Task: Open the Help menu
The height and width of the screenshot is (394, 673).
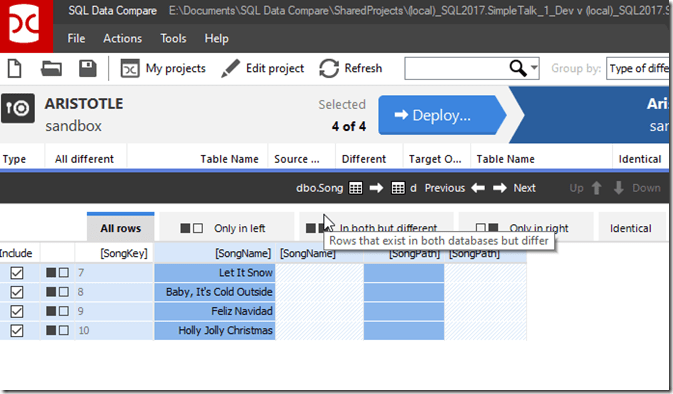Action: [216, 39]
